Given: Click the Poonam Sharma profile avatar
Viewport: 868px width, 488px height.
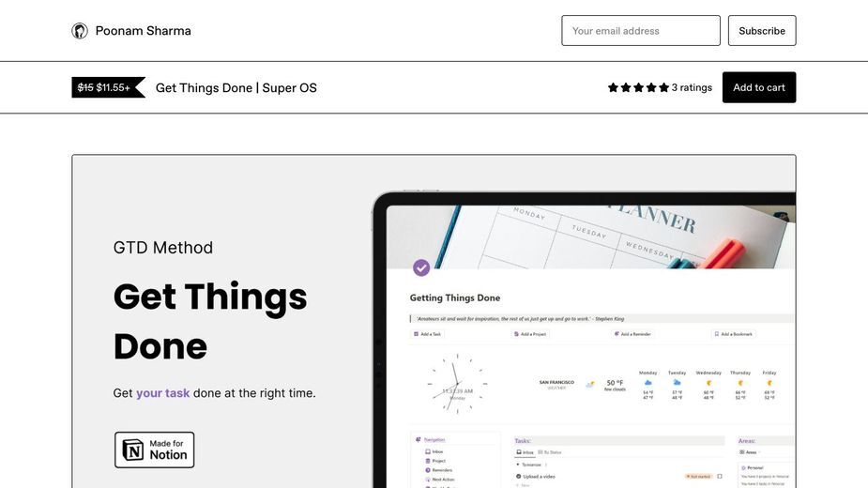Looking at the screenshot, I should click(80, 31).
